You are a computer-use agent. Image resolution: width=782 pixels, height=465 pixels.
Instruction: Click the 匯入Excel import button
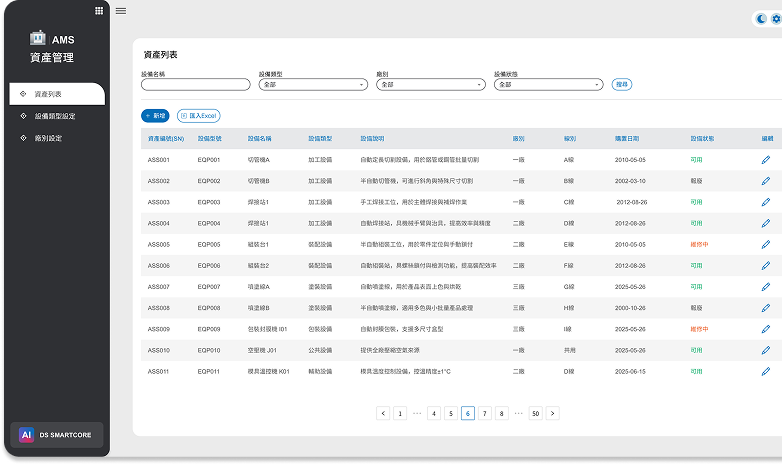pyautogui.click(x=199, y=116)
